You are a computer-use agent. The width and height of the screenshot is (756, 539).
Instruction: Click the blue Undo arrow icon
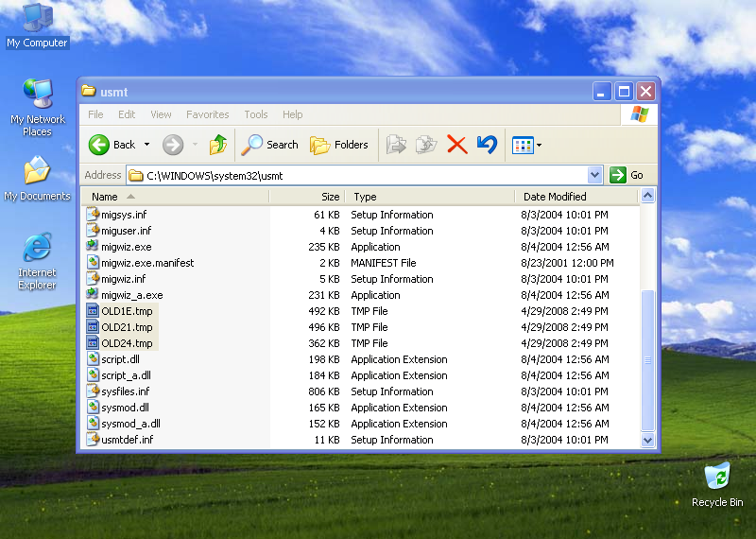pyautogui.click(x=487, y=145)
